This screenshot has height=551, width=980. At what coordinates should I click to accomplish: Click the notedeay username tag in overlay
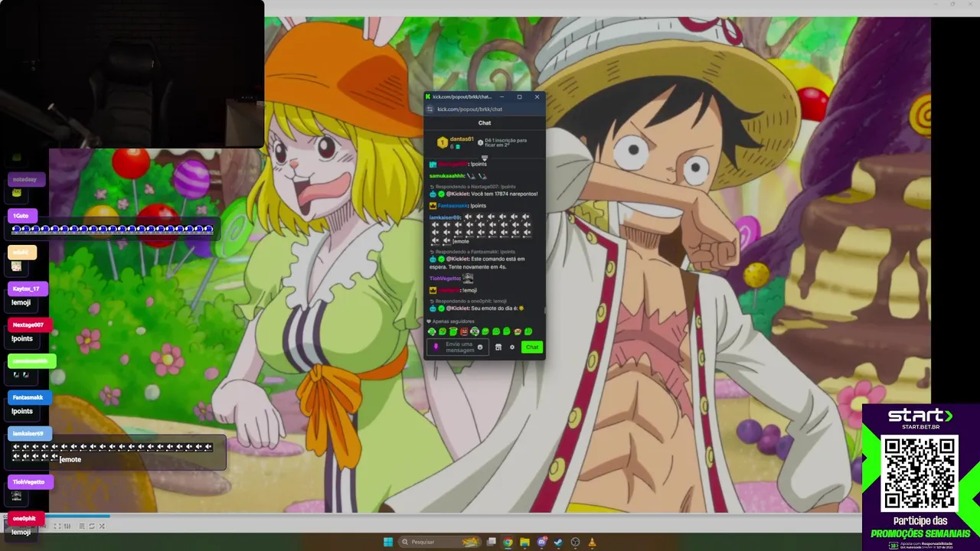point(26,179)
